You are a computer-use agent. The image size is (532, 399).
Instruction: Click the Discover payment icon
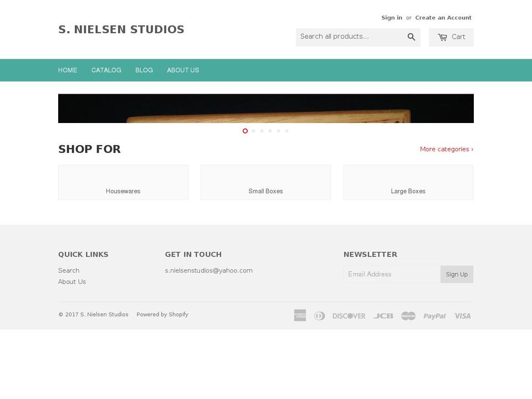pyautogui.click(x=349, y=315)
